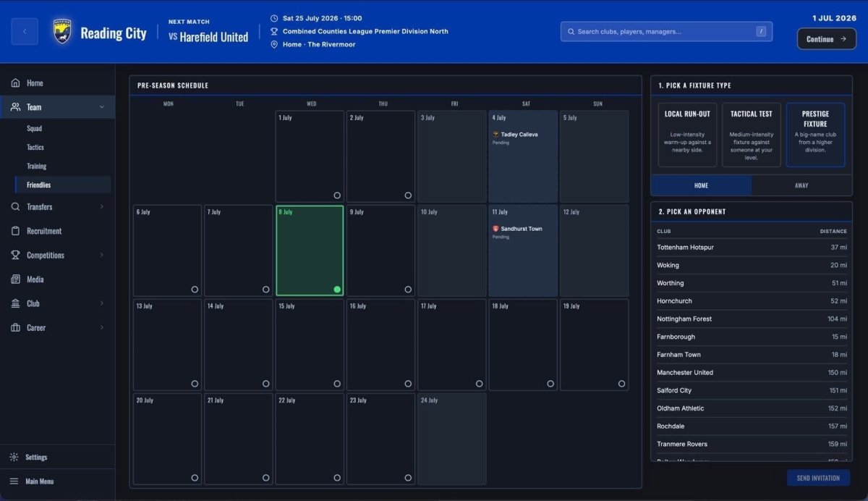This screenshot has height=501, width=868.
Task: Select the 13 July date circle
Action: [195, 384]
